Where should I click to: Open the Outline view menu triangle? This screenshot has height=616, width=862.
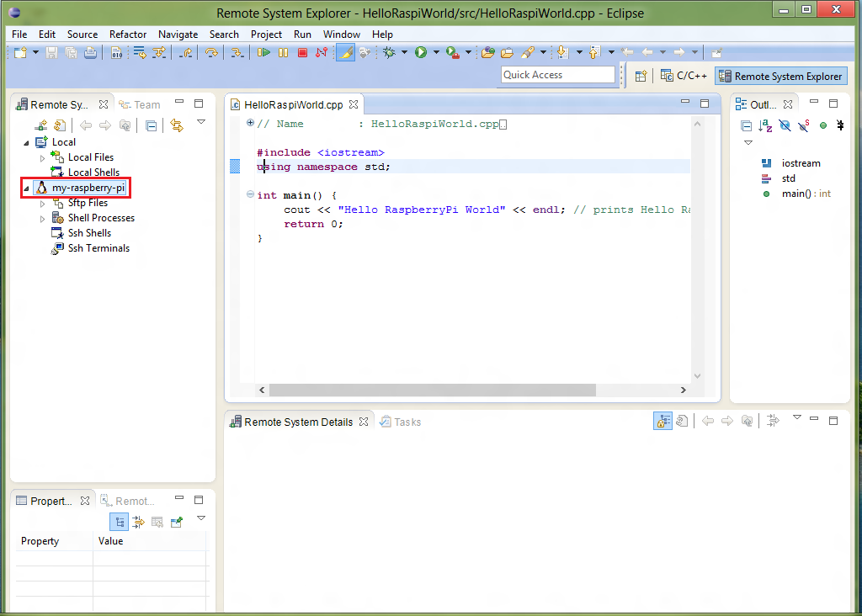click(x=748, y=142)
